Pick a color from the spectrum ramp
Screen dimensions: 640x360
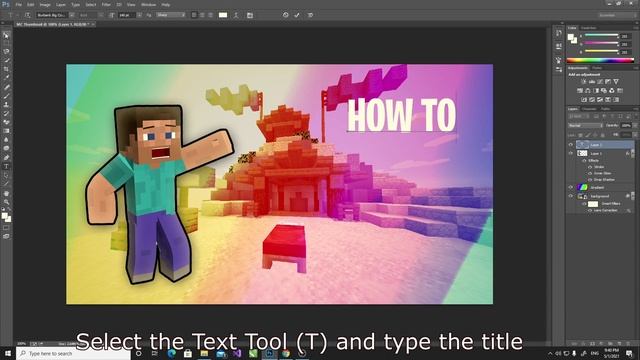(600, 60)
